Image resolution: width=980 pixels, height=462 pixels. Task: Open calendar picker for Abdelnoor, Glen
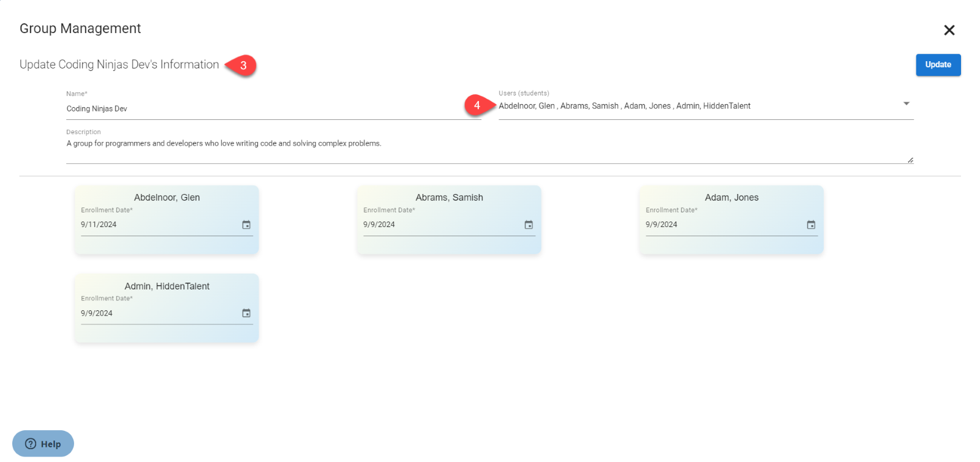(x=246, y=225)
